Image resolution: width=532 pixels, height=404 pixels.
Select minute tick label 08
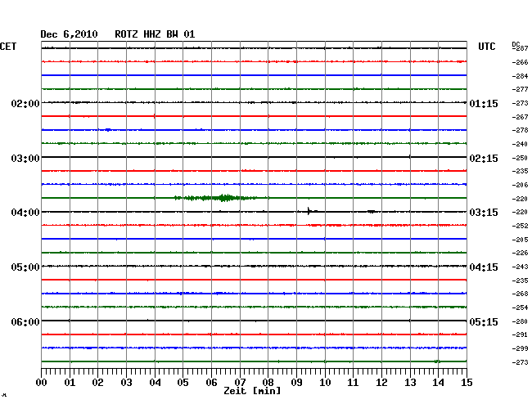coord(268,382)
